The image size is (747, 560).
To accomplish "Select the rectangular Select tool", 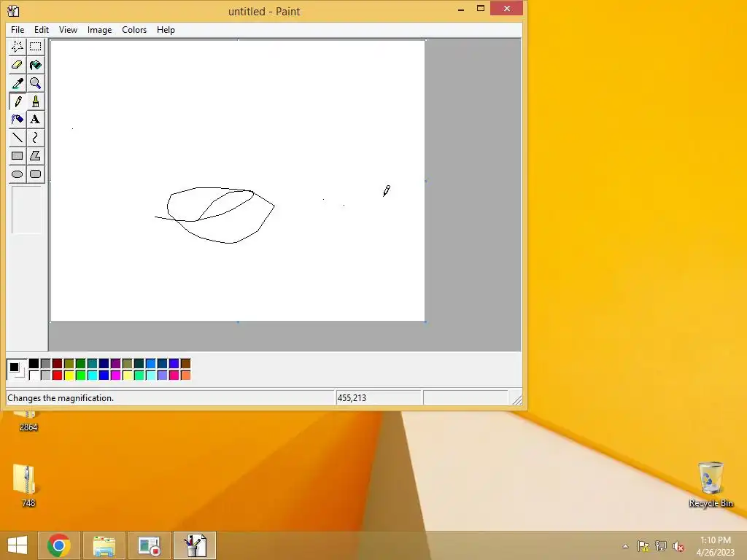I will click(x=35, y=47).
